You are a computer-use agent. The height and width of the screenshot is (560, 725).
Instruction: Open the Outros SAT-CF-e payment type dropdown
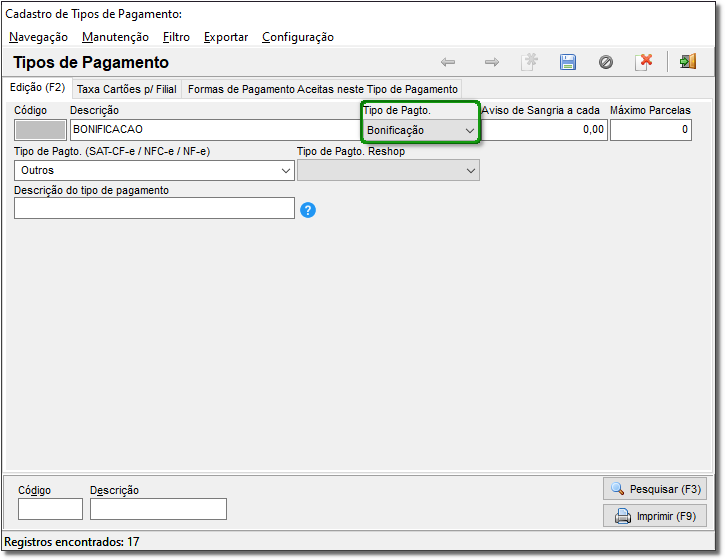154,171
